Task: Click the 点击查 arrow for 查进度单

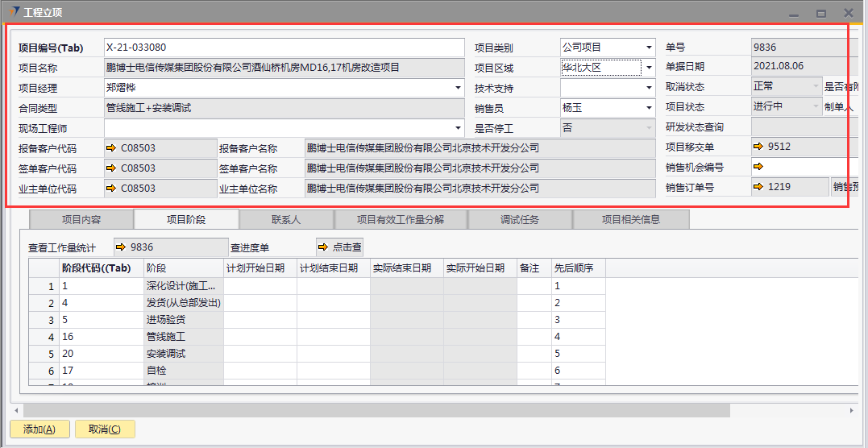Action: tap(322, 247)
